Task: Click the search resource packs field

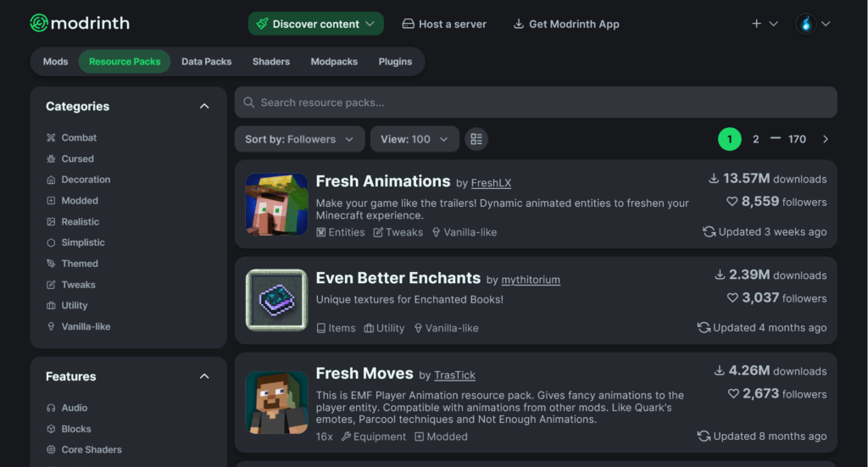Action: click(x=536, y=103)
